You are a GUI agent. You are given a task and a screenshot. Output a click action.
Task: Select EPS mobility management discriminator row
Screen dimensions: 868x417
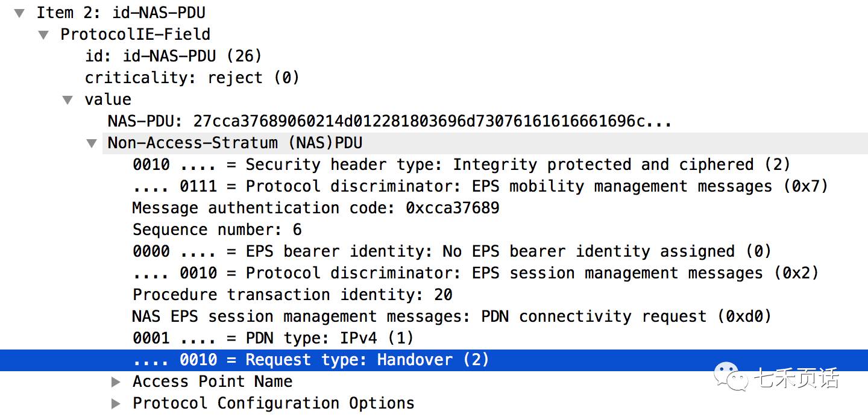(x=480, y=186)
